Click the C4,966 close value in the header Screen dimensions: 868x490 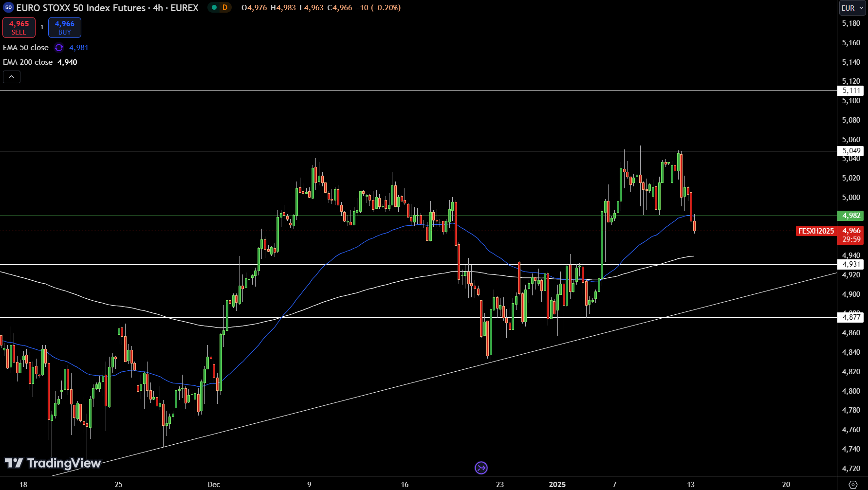[340, 8]
